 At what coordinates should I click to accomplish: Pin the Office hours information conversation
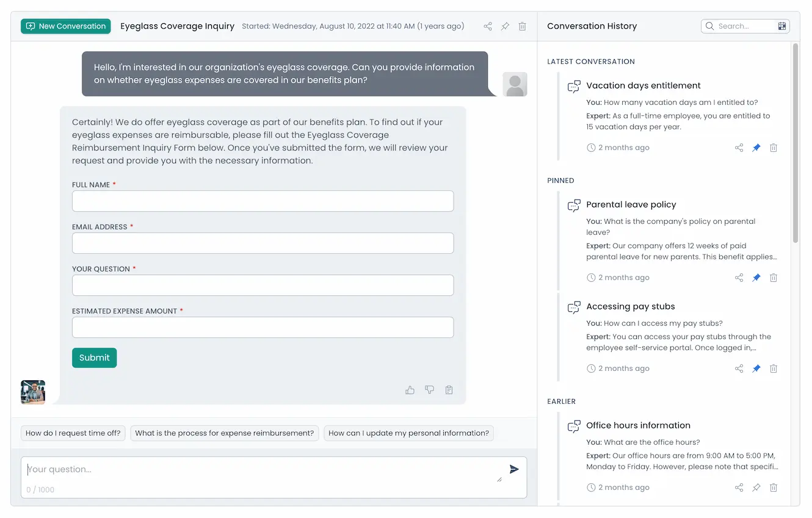coord(756,487)
